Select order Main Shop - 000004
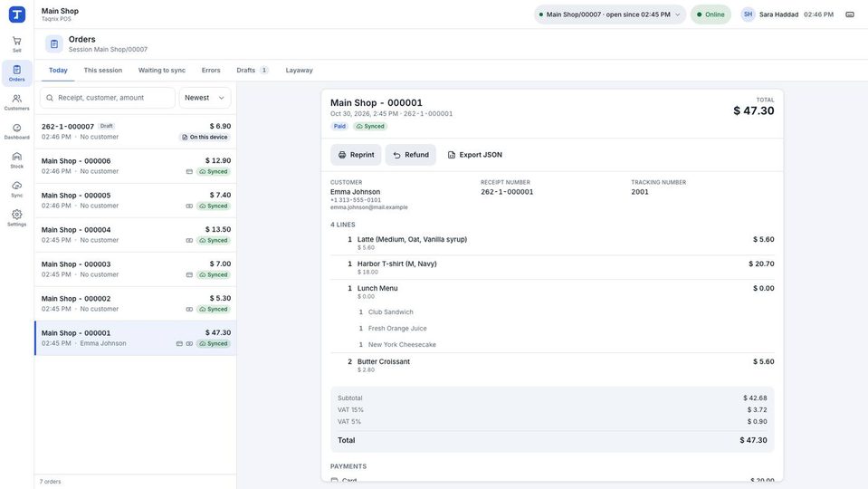This screenshot has height=489, width=868. point(135,235)
